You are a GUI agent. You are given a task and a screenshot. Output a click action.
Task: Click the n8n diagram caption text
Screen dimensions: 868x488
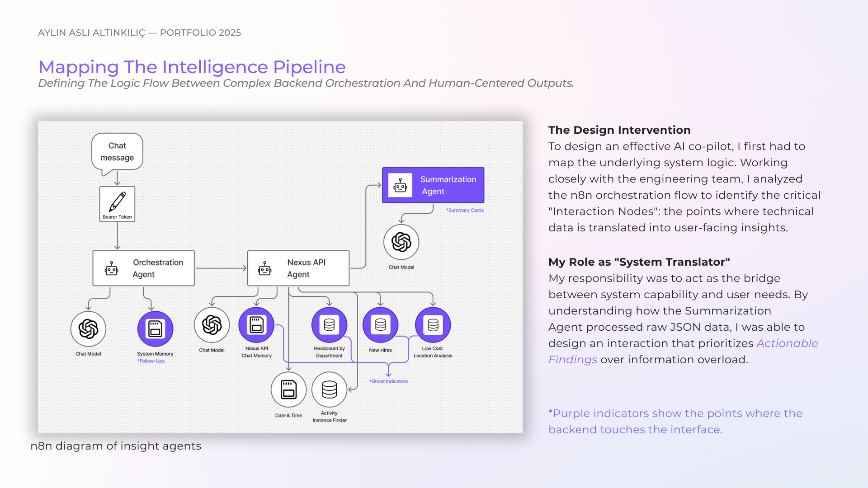[116, 446]
